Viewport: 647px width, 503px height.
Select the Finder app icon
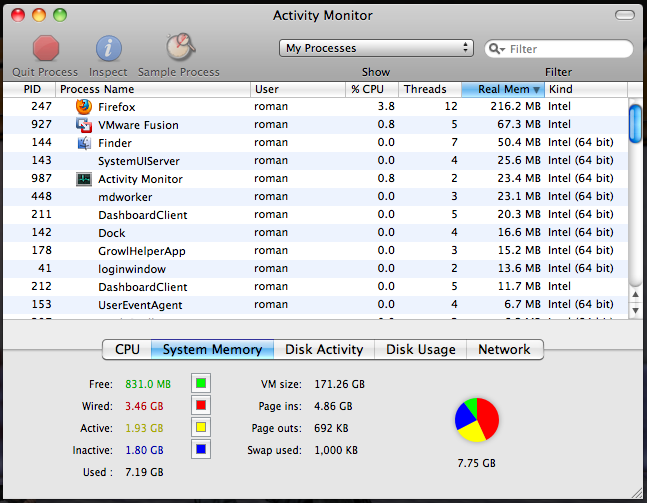click(84, 143)
